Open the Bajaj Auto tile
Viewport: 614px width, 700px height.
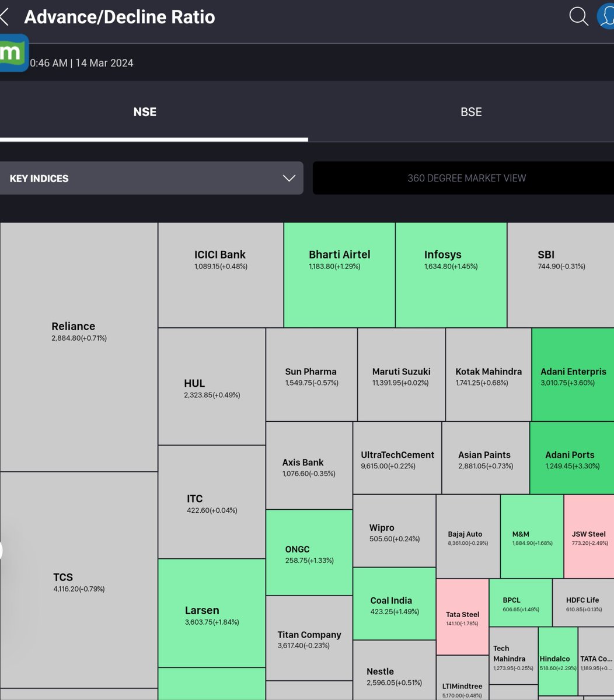[x=468, y=537]
